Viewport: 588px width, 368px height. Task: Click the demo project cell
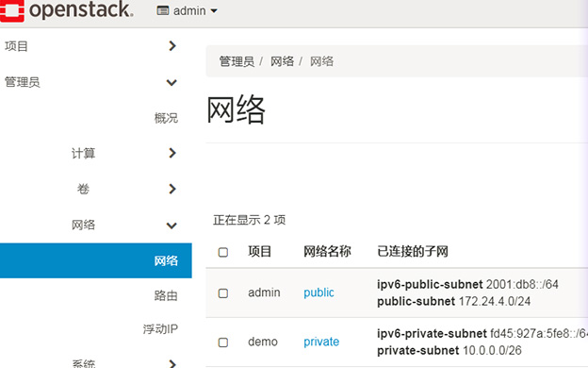click(263, 342)
